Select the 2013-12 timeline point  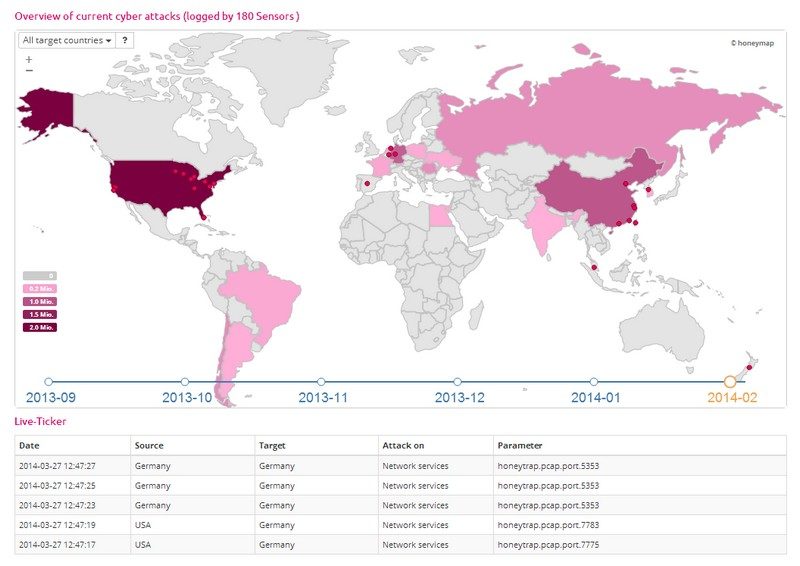click(x=457, y=381)
